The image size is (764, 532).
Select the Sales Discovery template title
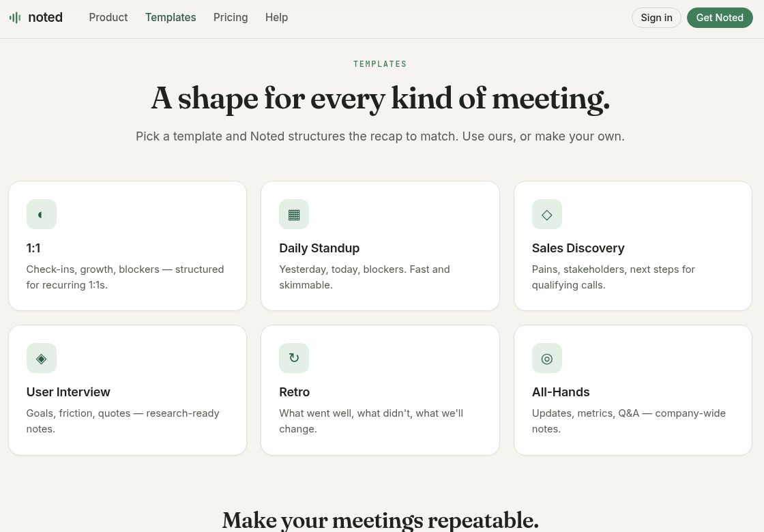tap(578, 248)
